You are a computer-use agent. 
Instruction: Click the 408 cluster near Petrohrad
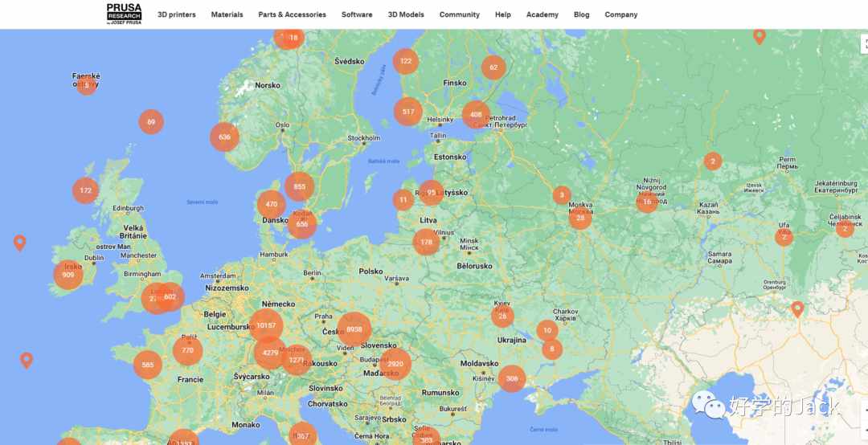click(476, 115)
